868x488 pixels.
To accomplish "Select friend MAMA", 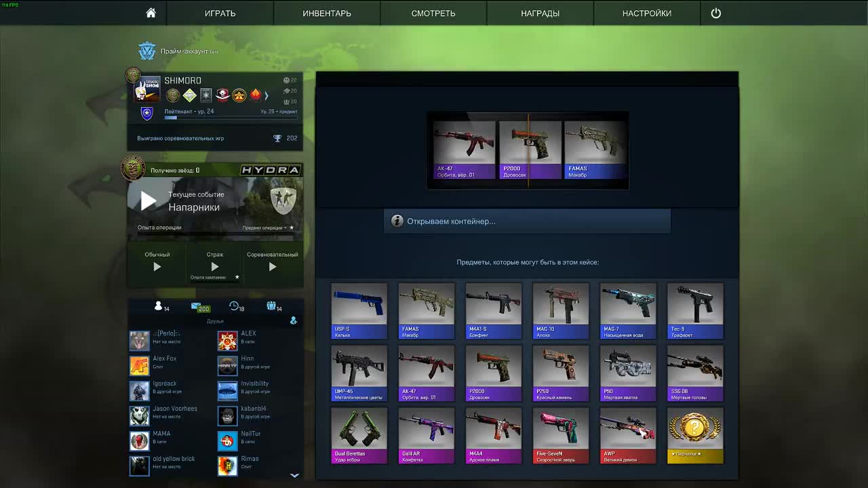I will coord(172,441).
